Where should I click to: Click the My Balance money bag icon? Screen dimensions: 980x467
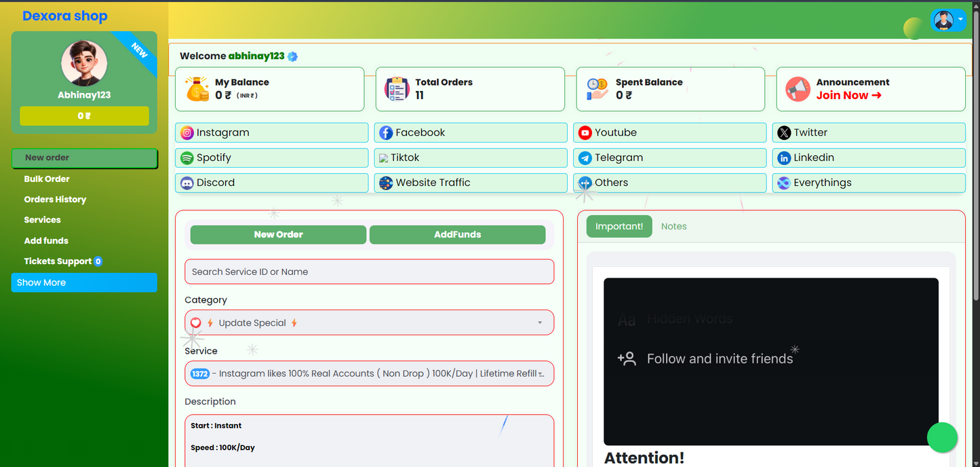[x=197, y=89]
